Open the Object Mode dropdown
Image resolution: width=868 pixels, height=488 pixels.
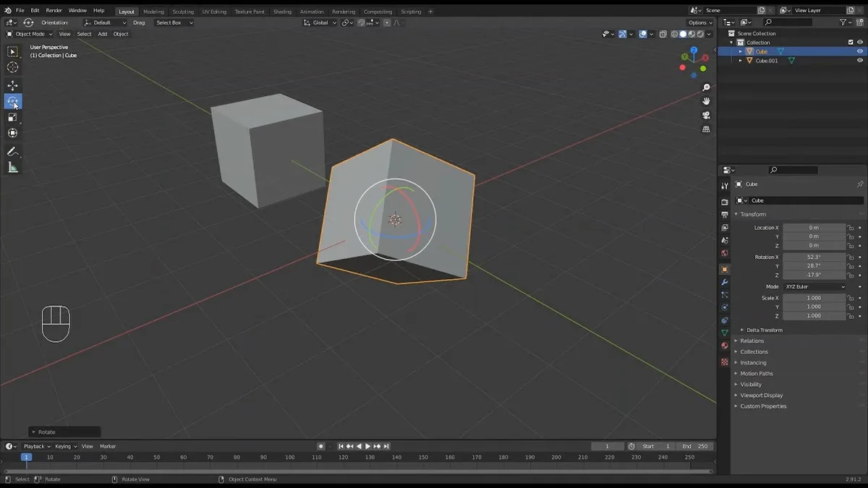click(x=29, y=34)
